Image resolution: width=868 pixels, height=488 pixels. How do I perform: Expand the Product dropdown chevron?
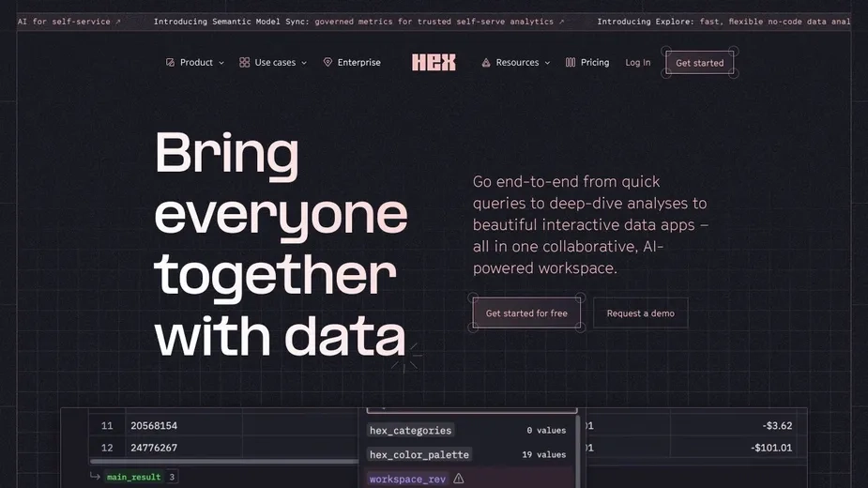tap(221, 63)
